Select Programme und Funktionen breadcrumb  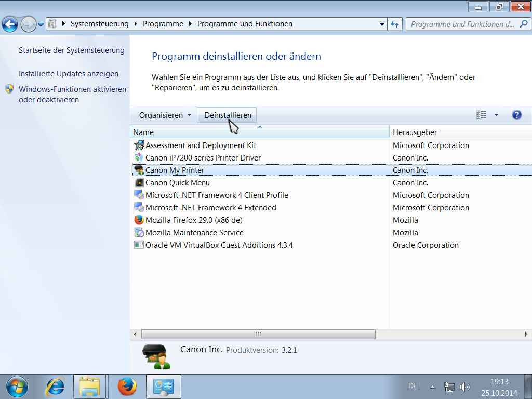click(x=245, y=24)
